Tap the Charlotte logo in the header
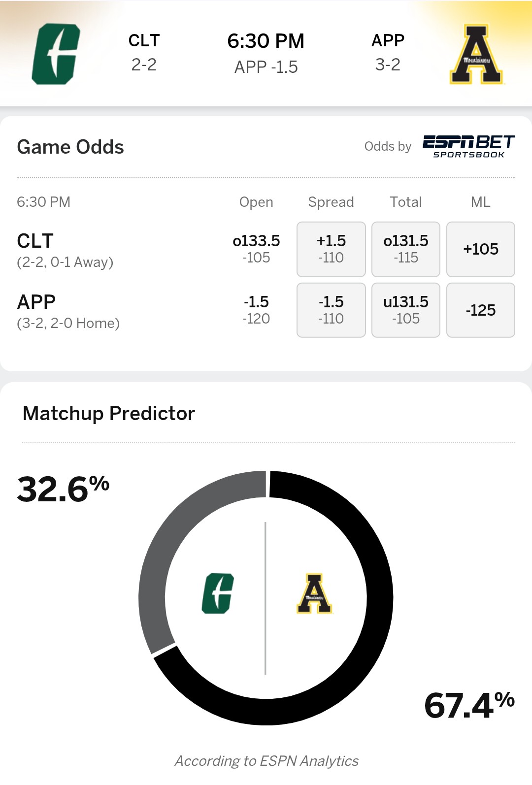532x785 pixels. (56, 54)
